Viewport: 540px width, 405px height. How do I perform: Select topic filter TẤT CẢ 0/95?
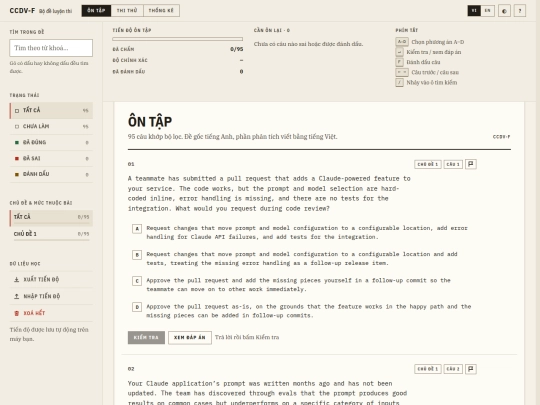pos(51,218)
